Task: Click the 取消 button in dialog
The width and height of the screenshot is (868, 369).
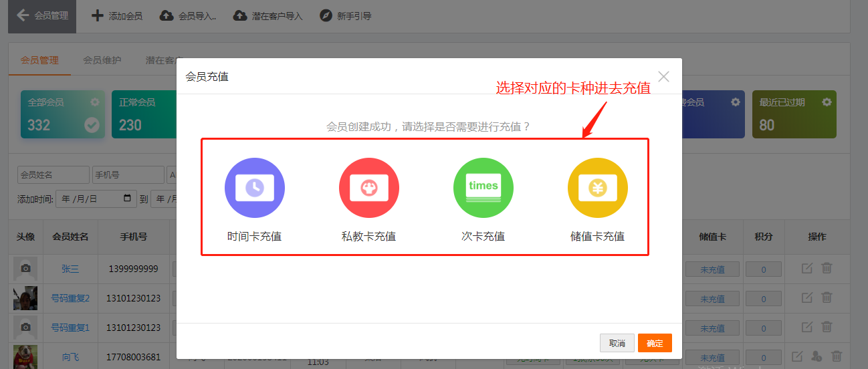Action: click(x=617, y=343)
